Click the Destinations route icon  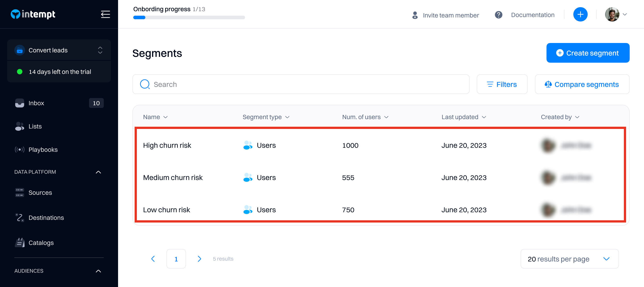click(x=19, y=217)
